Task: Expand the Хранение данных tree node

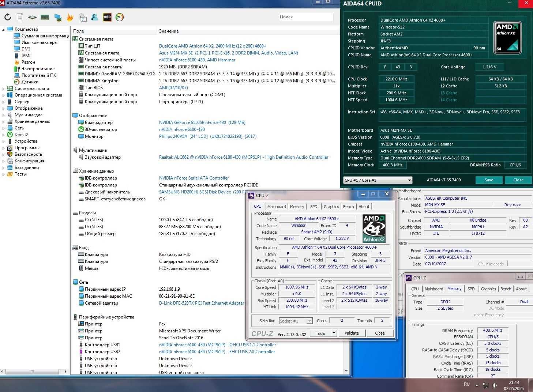Action: pos(4,121)
